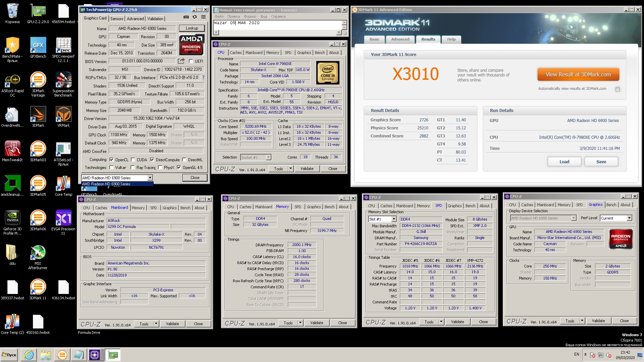Open SPECviewperf 12.1.1 shortcut

tap(63, 50)
